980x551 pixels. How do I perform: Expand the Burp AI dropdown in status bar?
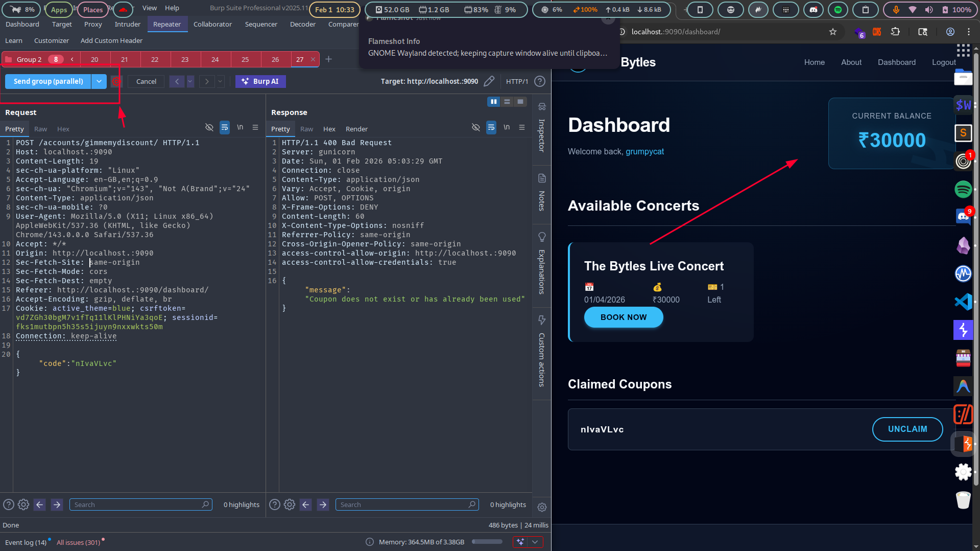[x=535, y=542]
